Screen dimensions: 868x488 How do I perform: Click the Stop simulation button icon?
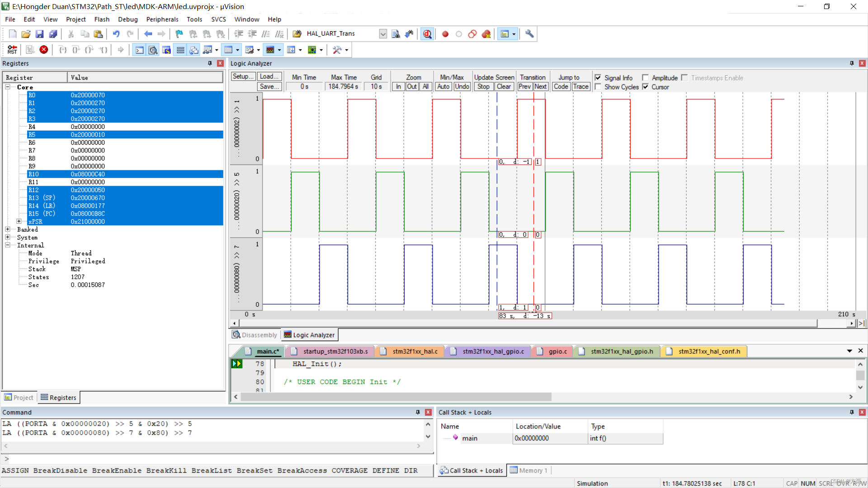point(44,49)
